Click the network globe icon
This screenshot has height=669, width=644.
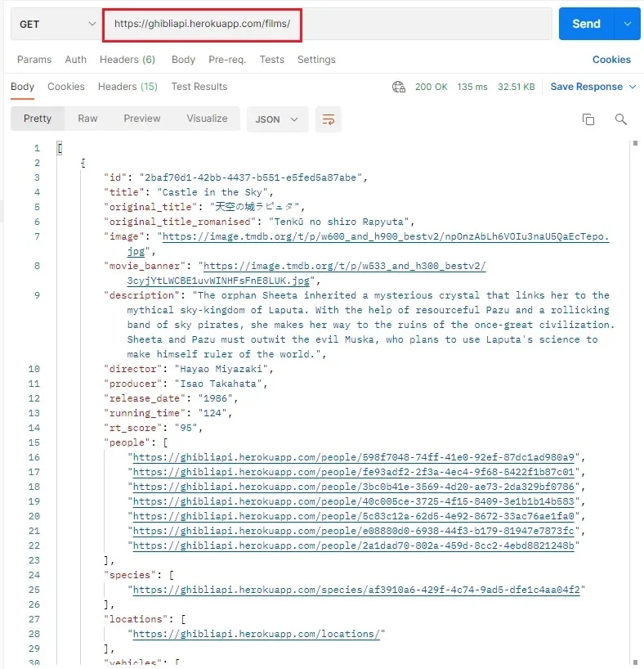[x=398, y=87]
